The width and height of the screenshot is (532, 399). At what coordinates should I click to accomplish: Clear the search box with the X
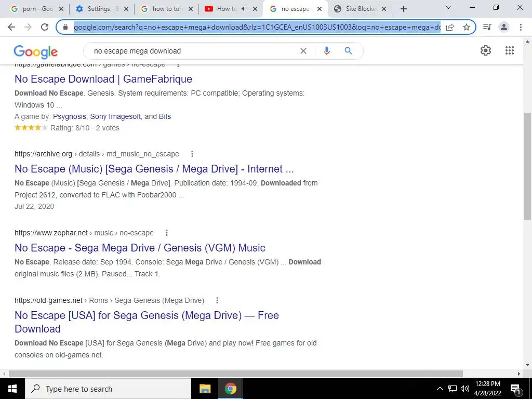303,51
